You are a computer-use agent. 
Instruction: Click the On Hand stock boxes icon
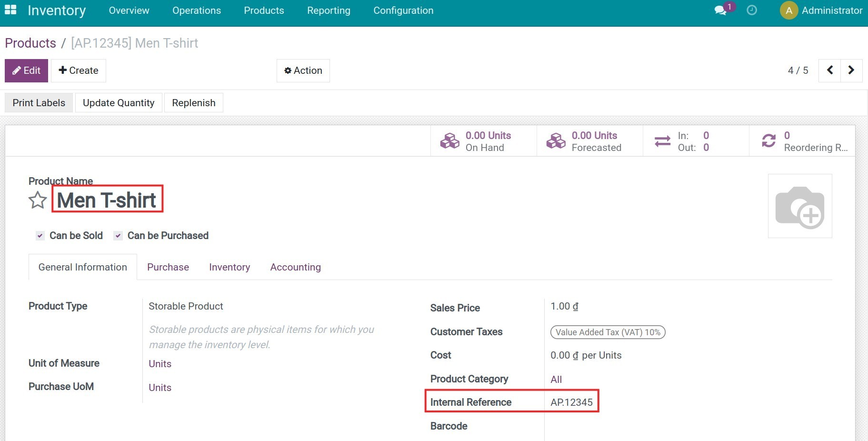coord(449,140)
